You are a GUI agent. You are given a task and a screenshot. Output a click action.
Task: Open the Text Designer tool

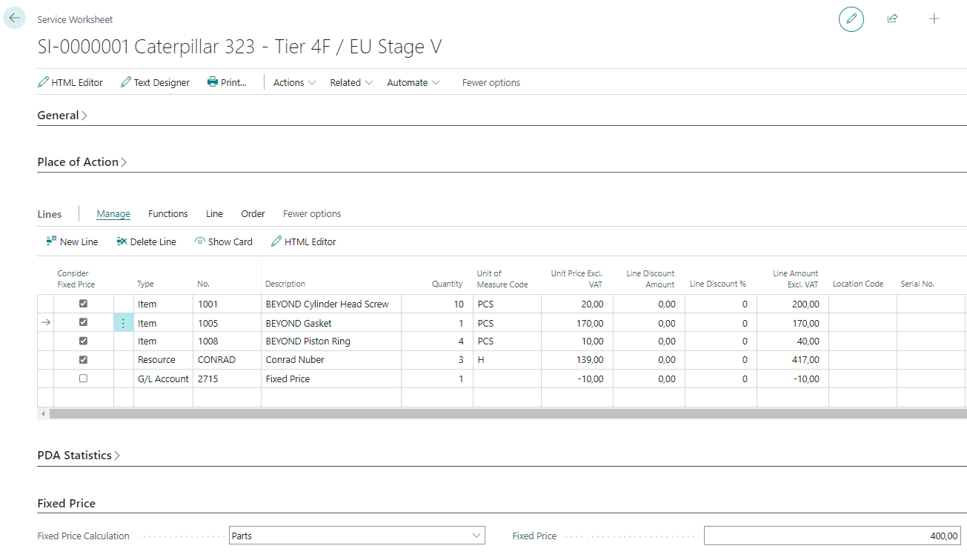point(155,82)
